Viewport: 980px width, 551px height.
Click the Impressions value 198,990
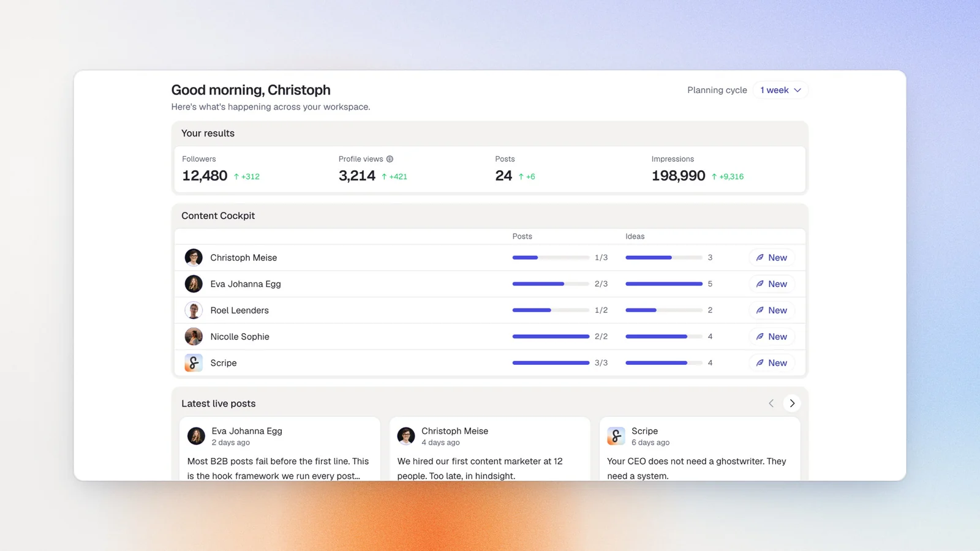click(x=679, y=176)
